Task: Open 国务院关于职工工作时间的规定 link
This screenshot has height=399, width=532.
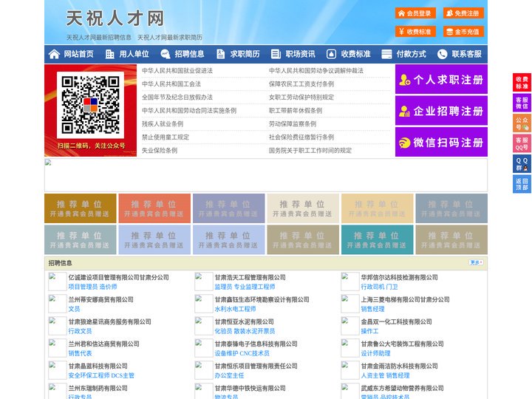Action: tap(310, 150)
